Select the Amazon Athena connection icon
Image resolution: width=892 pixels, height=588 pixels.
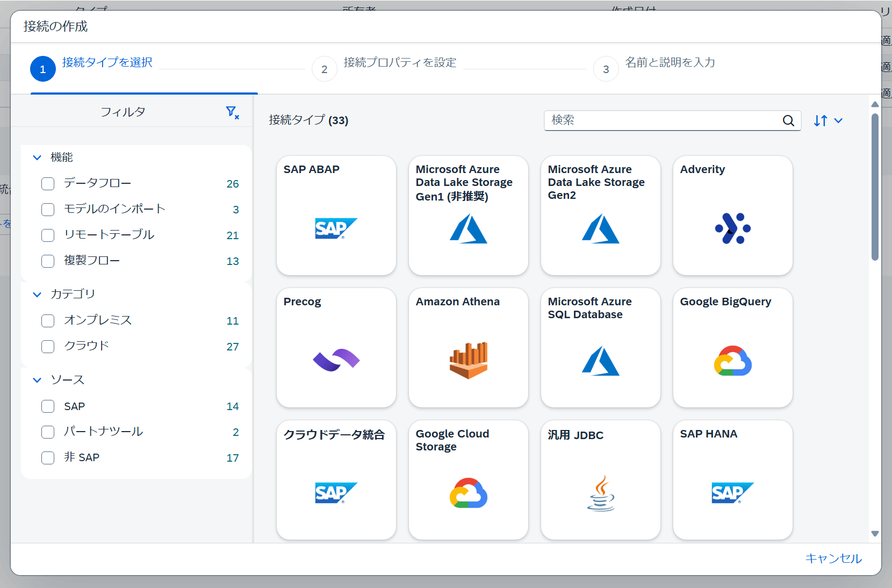click(469, 360)
